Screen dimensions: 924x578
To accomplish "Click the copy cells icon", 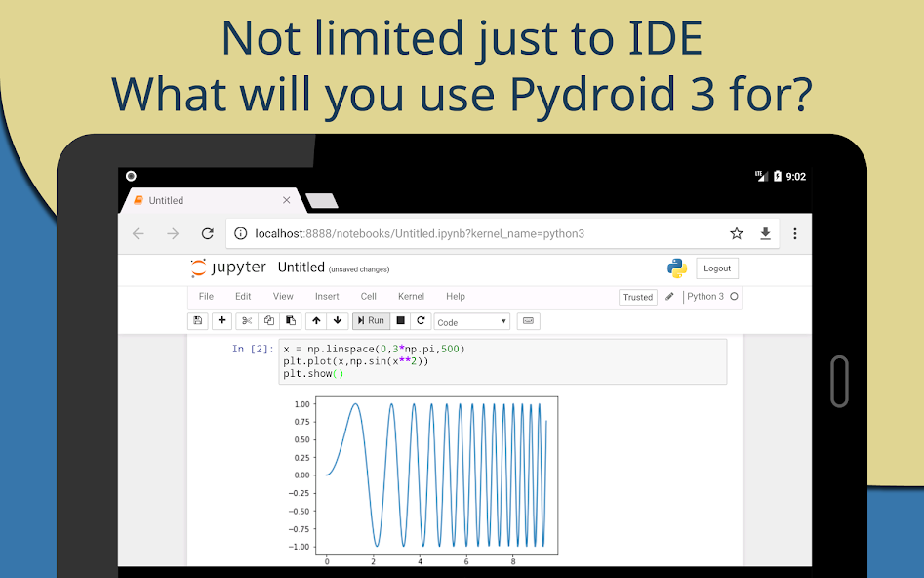I will click(268, 320).
